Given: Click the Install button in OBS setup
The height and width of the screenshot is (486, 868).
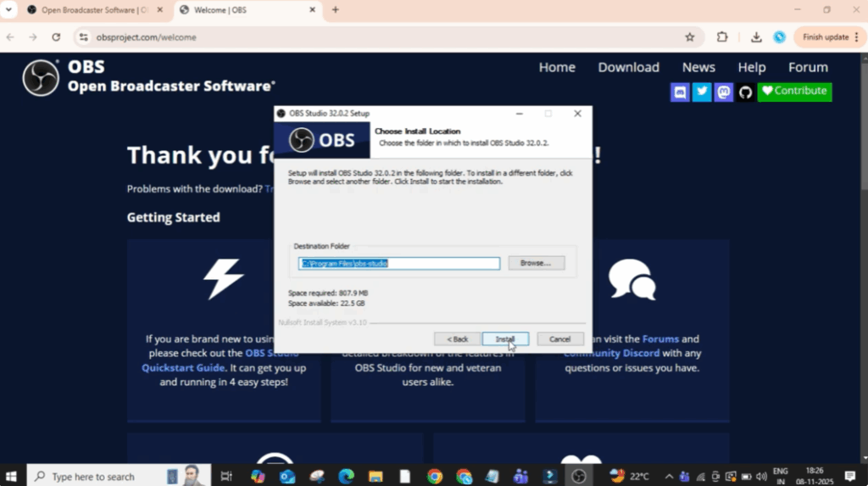Looking at the screenshot, I should (x=505, y=339).
